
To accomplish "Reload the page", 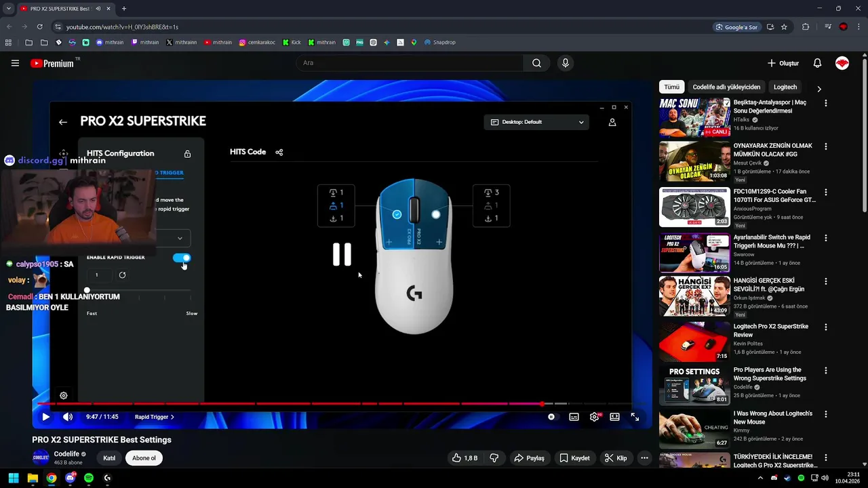I will 39,27.
